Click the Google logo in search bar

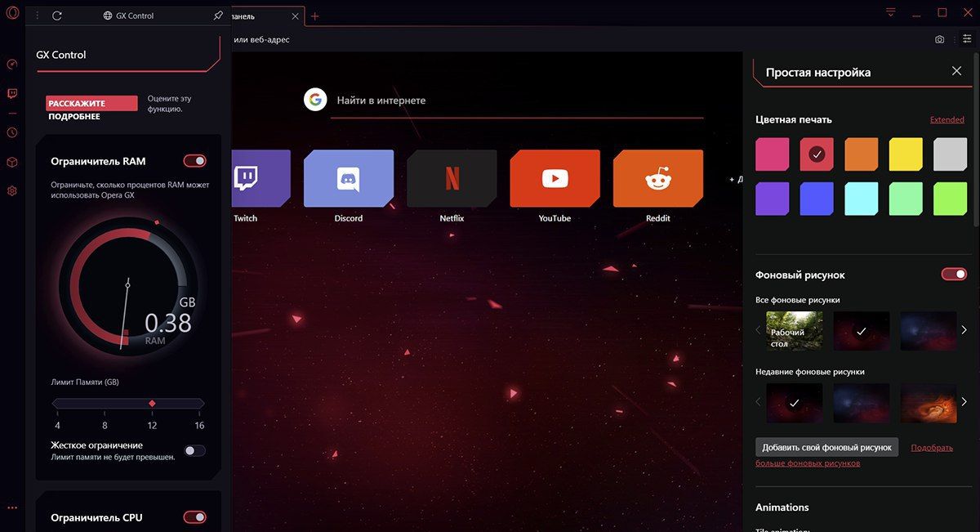(x=315, y=100)
